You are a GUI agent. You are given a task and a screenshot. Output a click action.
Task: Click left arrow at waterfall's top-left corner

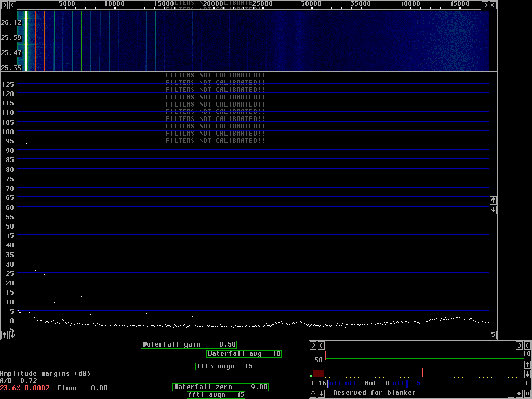coord(12,5)
